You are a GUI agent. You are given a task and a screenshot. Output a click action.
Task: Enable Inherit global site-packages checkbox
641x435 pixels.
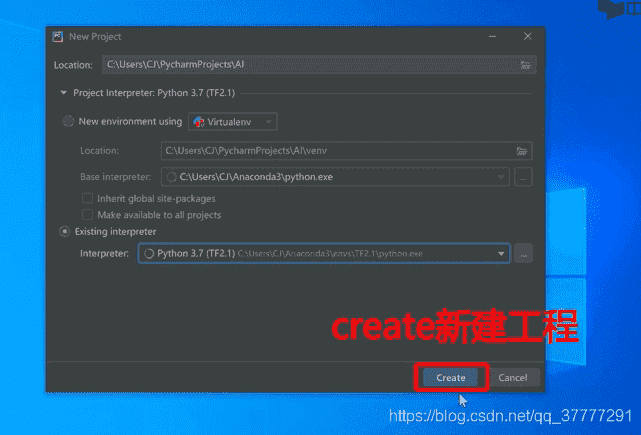[87, 199]
